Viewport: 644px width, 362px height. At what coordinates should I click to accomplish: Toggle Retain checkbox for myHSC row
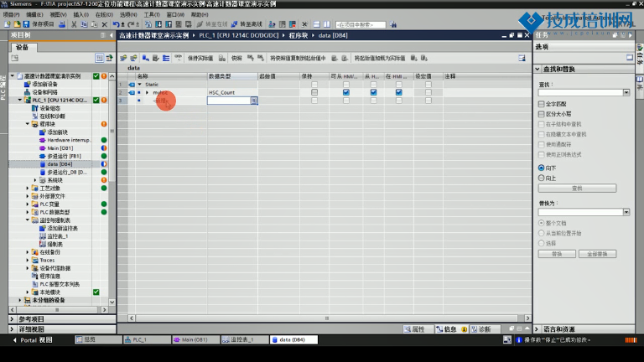tap(314, 92)
